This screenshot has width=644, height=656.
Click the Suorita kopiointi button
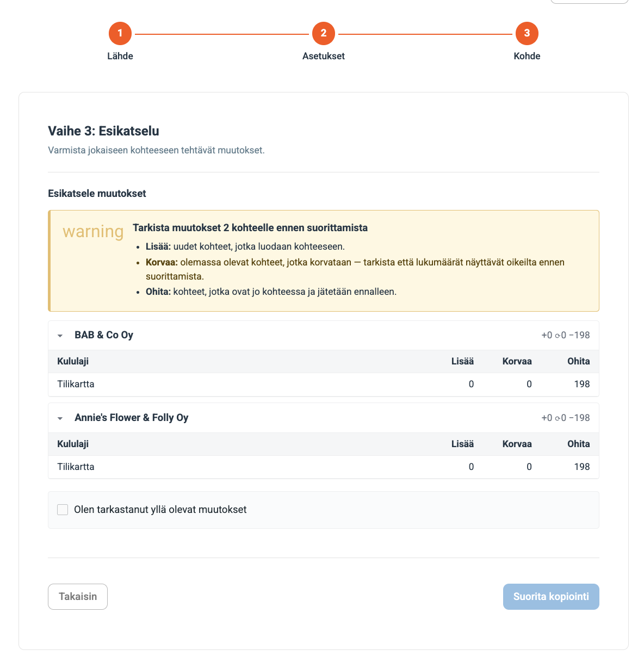click(551, 597)
